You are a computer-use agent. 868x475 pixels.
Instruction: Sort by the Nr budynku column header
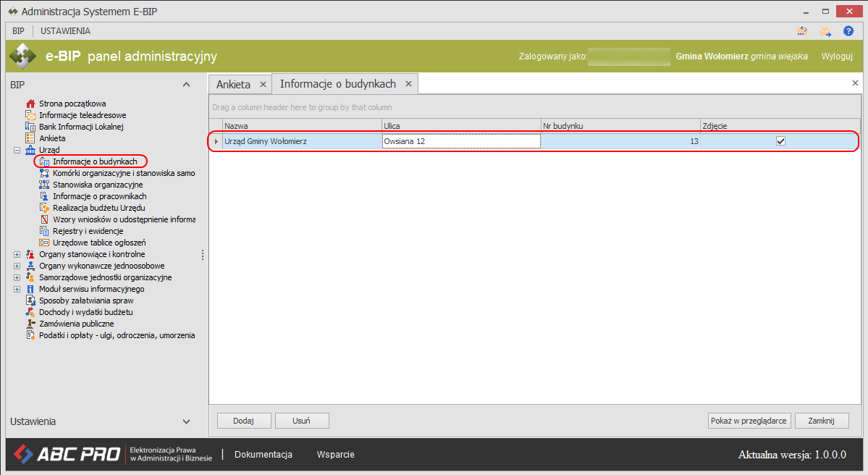[620, 126]
